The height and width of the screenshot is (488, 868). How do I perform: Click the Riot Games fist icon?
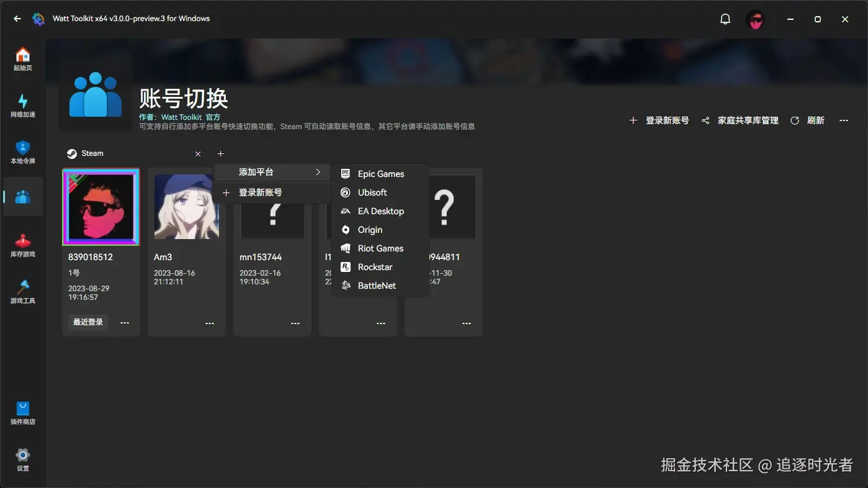click(x=346, y=248)
